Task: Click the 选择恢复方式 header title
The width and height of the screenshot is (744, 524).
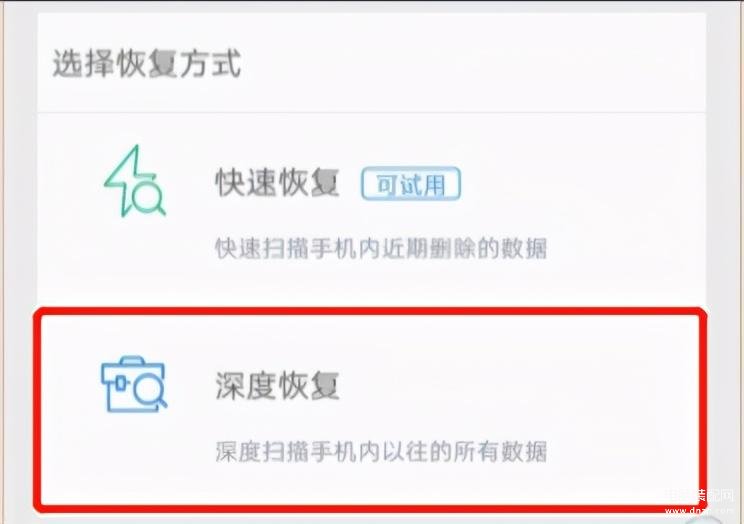Action: pyautogui.click(x=147, y=63)
